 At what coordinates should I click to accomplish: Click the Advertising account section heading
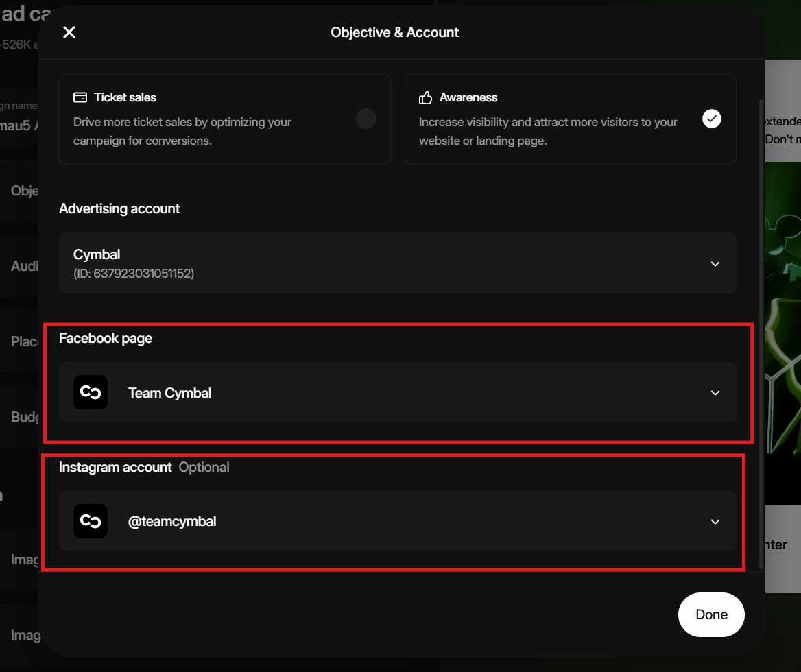pos(119,208)
